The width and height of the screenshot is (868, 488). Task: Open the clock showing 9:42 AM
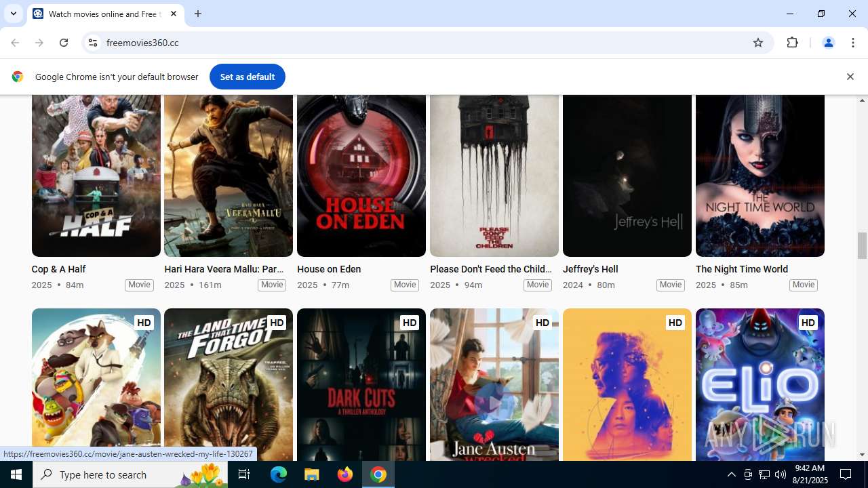(810, 474)
